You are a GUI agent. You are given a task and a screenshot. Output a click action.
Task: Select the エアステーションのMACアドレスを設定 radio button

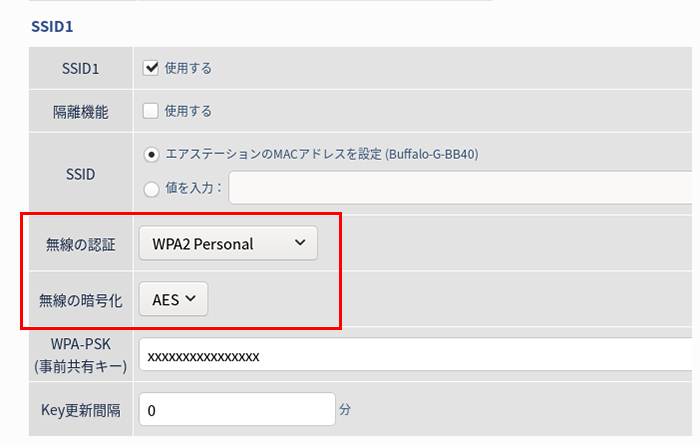[x=151, y=155]
